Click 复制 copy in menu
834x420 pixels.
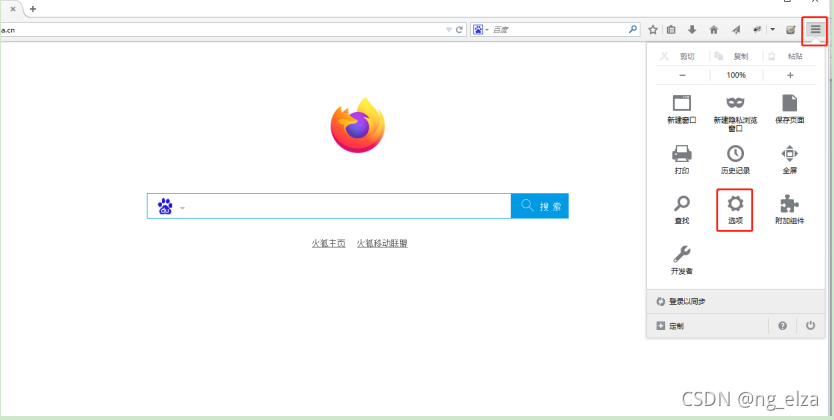(733, 56)
